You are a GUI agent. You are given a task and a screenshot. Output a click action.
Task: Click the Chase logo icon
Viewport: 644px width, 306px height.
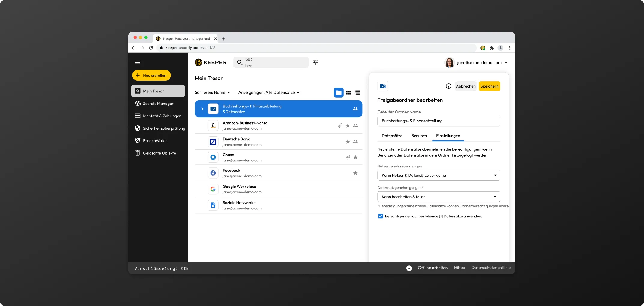click(x=213, y=157)
